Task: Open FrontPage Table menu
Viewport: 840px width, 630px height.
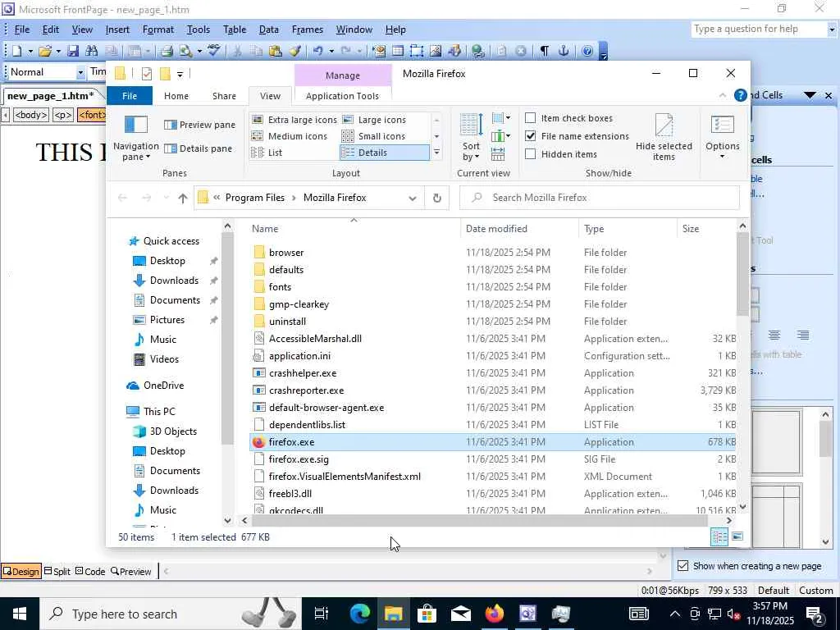Action: pos(235,30)
